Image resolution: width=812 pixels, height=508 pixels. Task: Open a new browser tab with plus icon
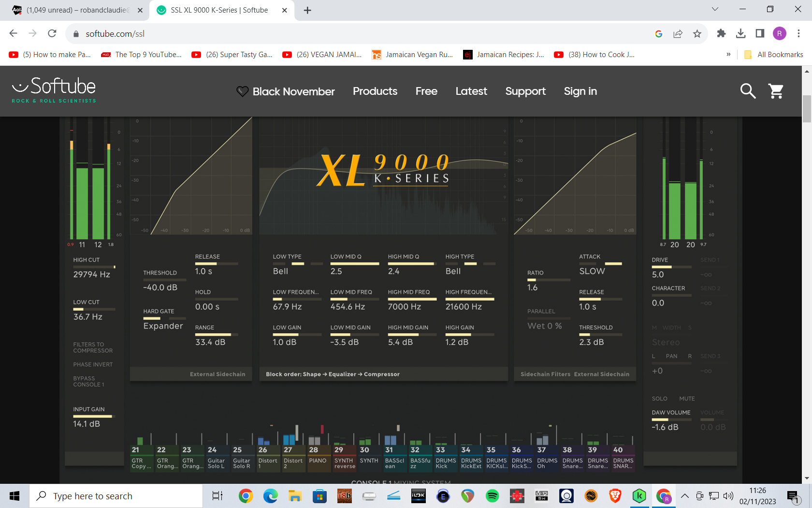[x=307, y=10]
